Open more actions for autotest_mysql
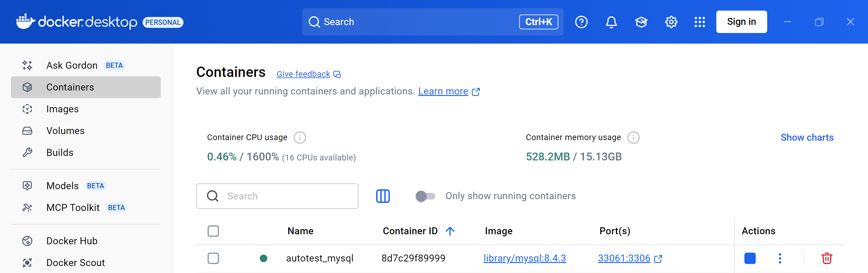Image resolution: width=868 pixels, height=273 pixels. pyautogui.click(x=780, y=258)
